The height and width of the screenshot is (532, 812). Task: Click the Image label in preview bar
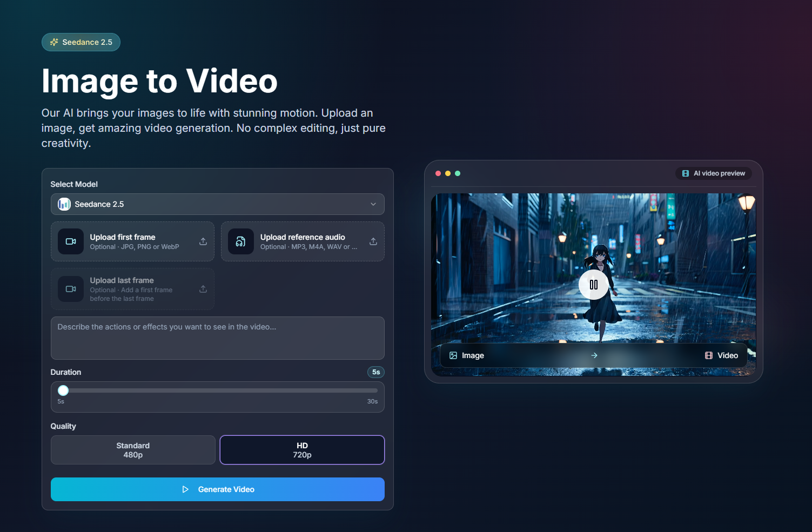click(x=473, y=355)
